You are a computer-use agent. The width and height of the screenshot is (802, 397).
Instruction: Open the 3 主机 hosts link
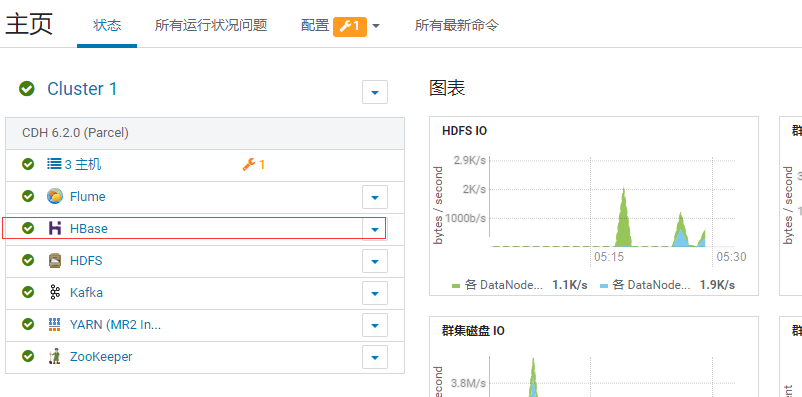tap(83, 164)
